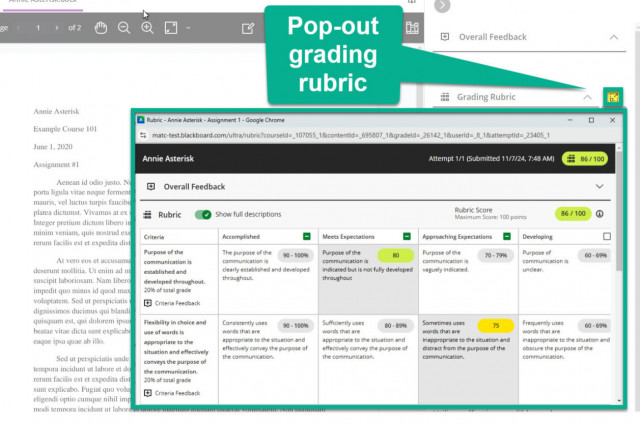Open the annotation edit tool

(x=248, y=28)
